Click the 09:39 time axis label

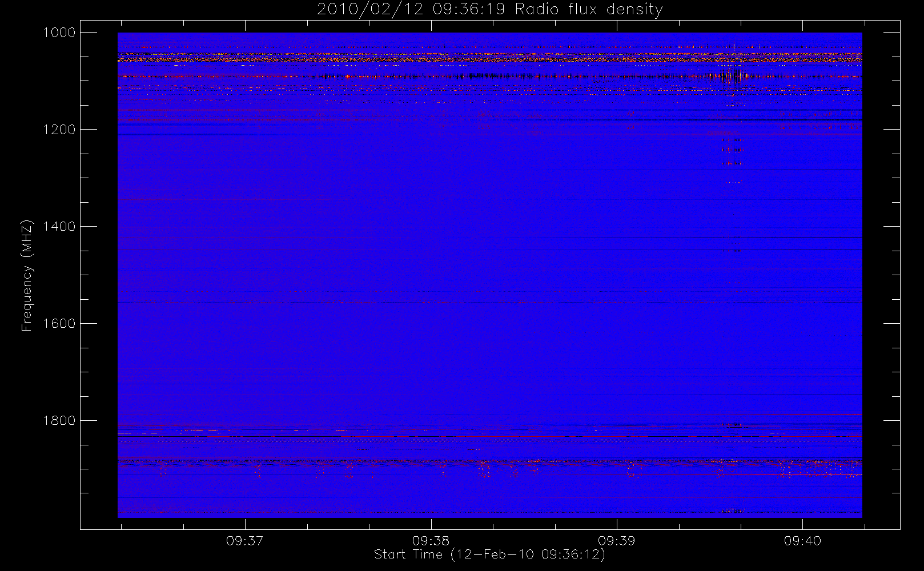(617, 541)
